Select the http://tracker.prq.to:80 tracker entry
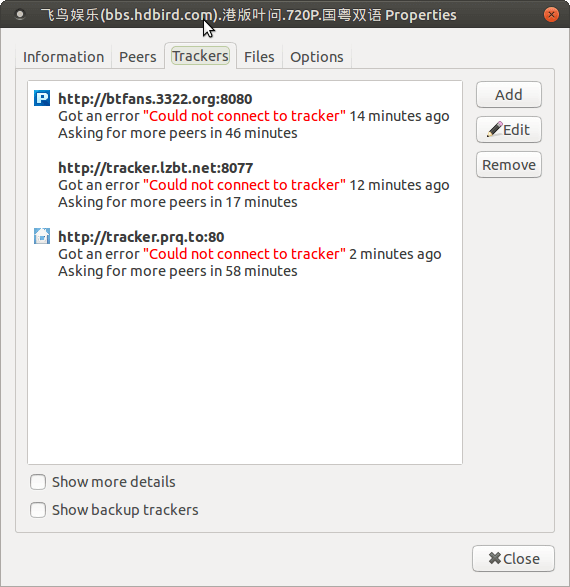570x587 pixels. [x=245, y=253]
